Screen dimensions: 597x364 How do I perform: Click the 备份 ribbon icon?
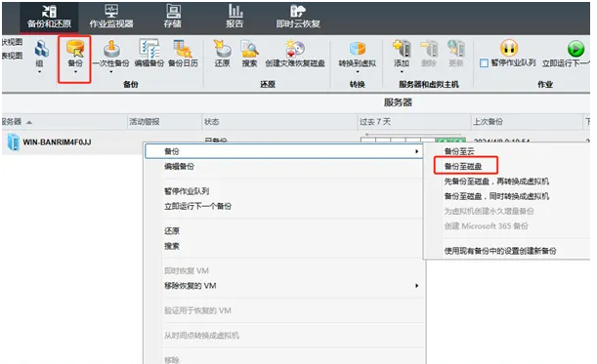click(75, 49)
